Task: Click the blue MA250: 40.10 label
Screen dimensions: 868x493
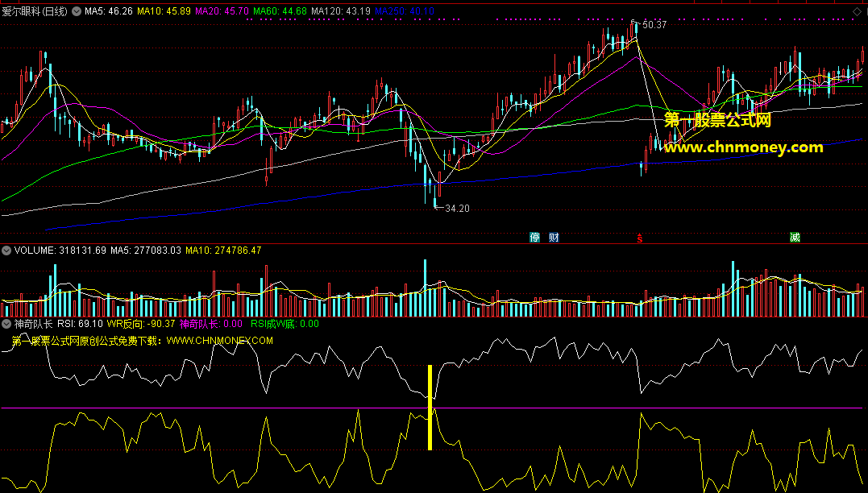Action: pos(404,11)
